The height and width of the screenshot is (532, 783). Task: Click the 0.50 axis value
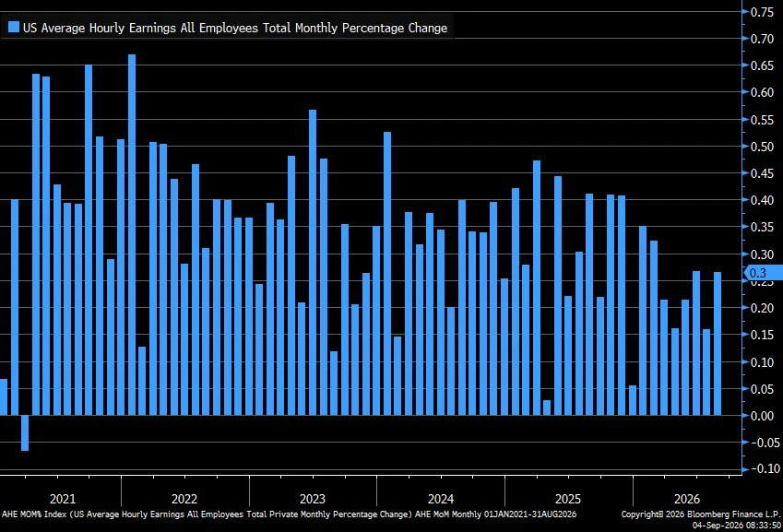coord(762,147)
